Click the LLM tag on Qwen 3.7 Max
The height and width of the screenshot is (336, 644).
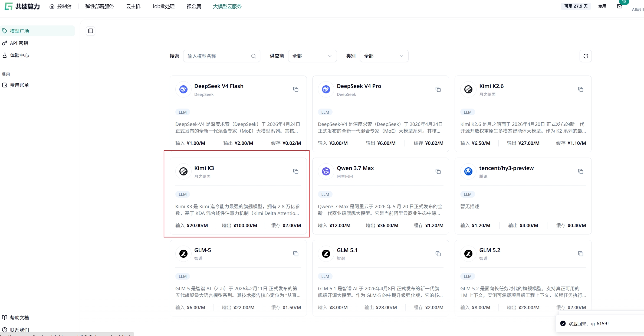(x=325, y=194)
